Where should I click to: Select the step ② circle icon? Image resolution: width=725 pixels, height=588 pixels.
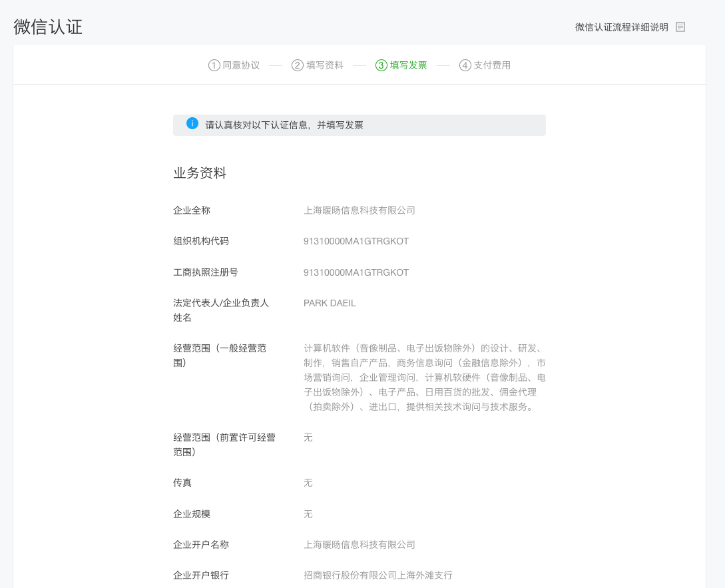[x=297, y=65]
